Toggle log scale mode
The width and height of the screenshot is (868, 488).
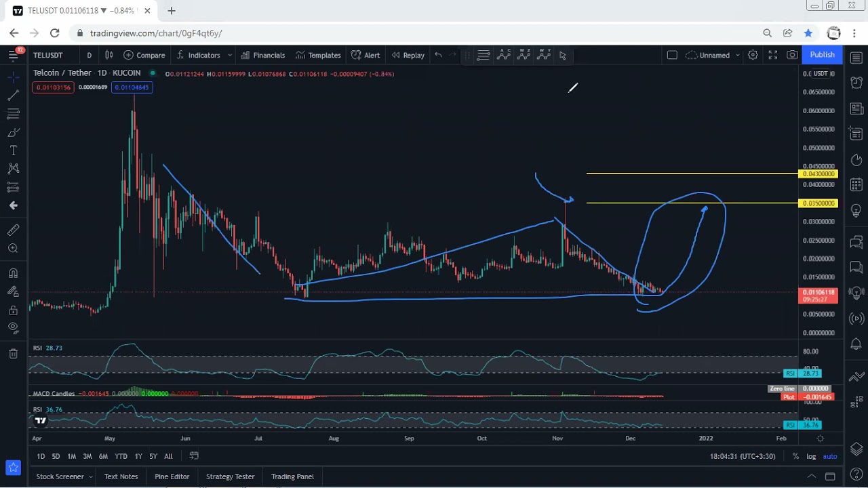click(811, 456)
